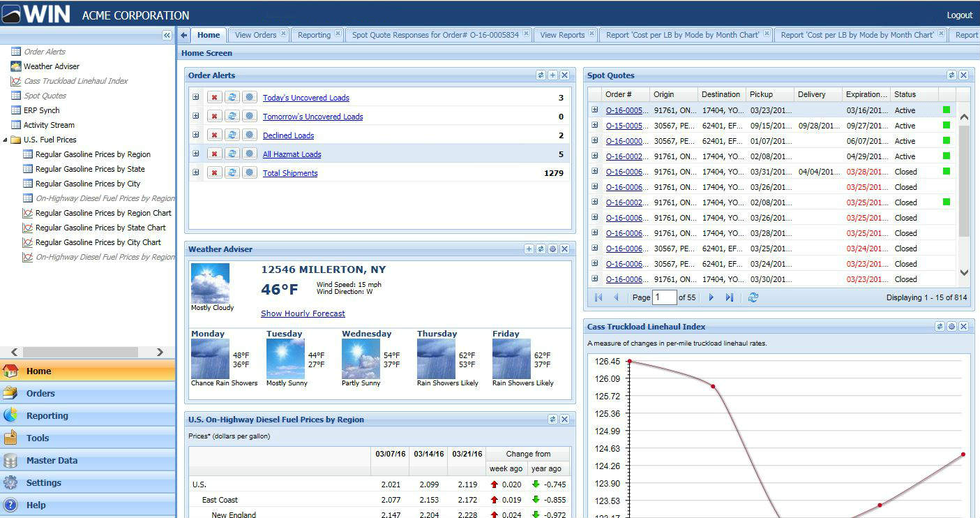The image size is (980, 518).
Task: Refresh the Declined Loads alert row
Action: click(232, 135)
